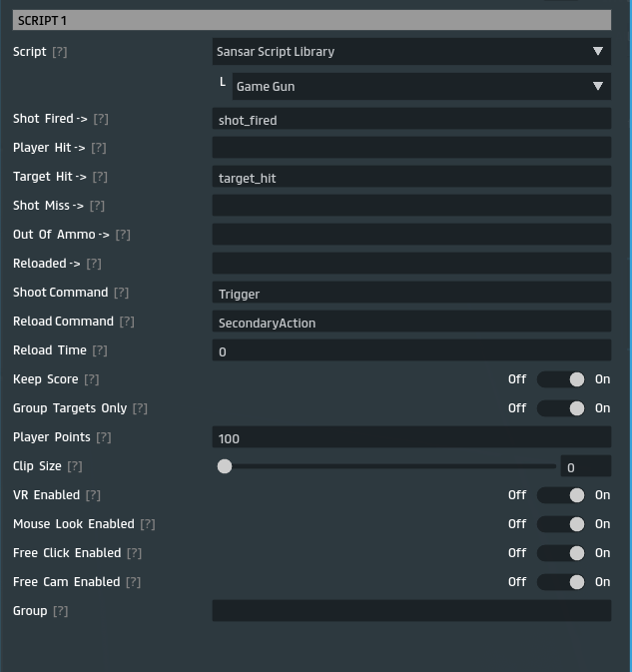Click the Player Points input field

[411, 437]
